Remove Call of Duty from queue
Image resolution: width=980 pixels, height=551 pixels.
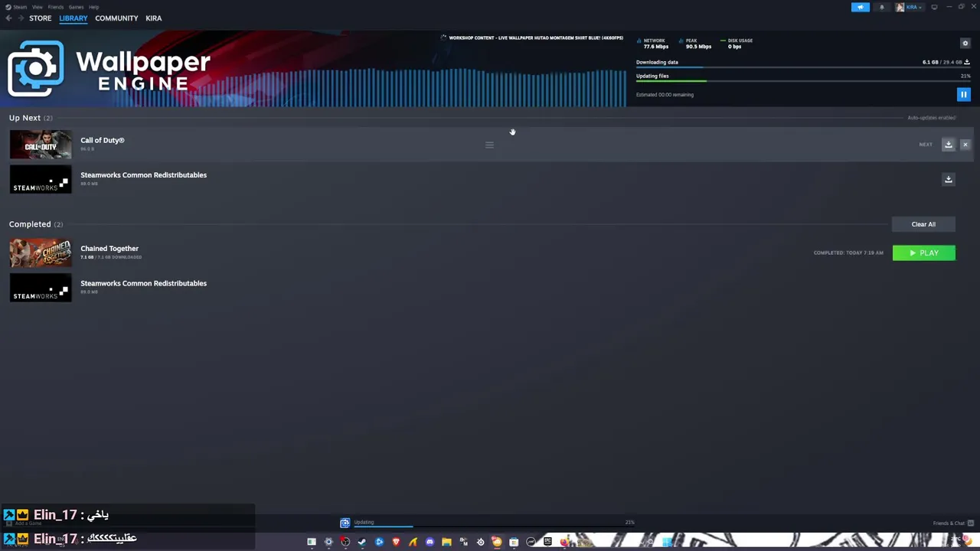tap(965, 145)
